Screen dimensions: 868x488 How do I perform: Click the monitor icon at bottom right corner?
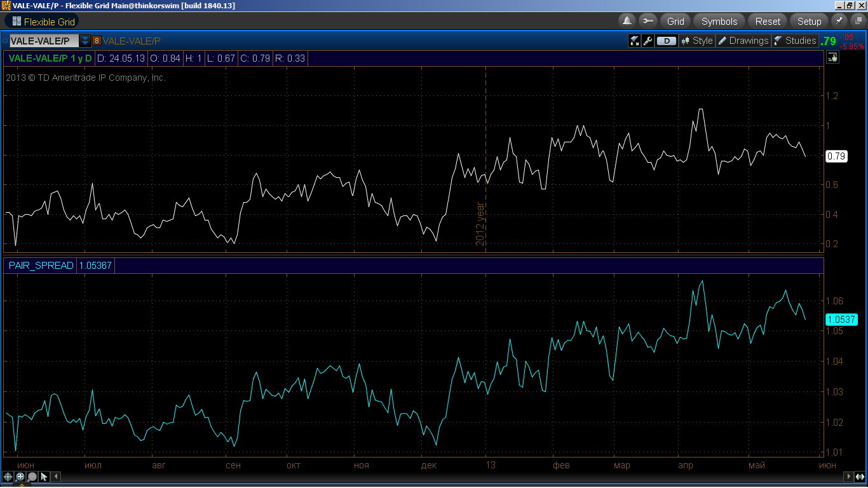860,476
